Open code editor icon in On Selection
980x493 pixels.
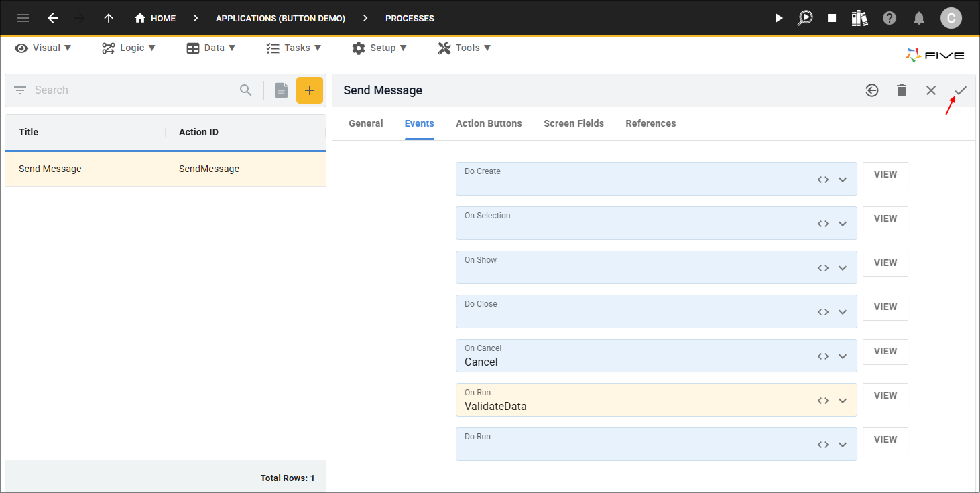(823, 224)
